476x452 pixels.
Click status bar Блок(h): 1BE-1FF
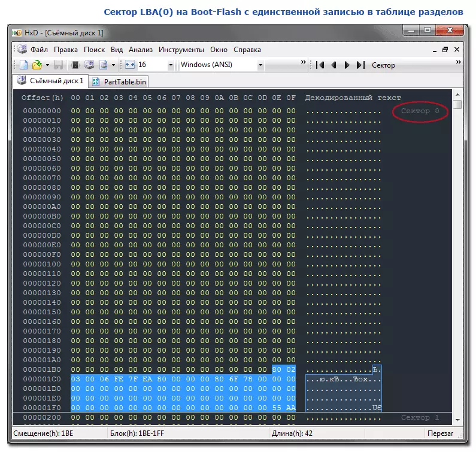(x=137, y=433)
